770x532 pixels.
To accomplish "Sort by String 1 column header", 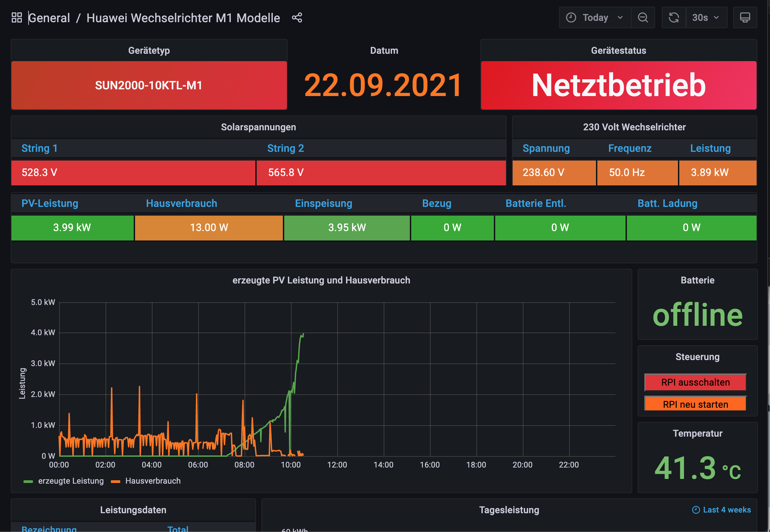I will point(39,148).
